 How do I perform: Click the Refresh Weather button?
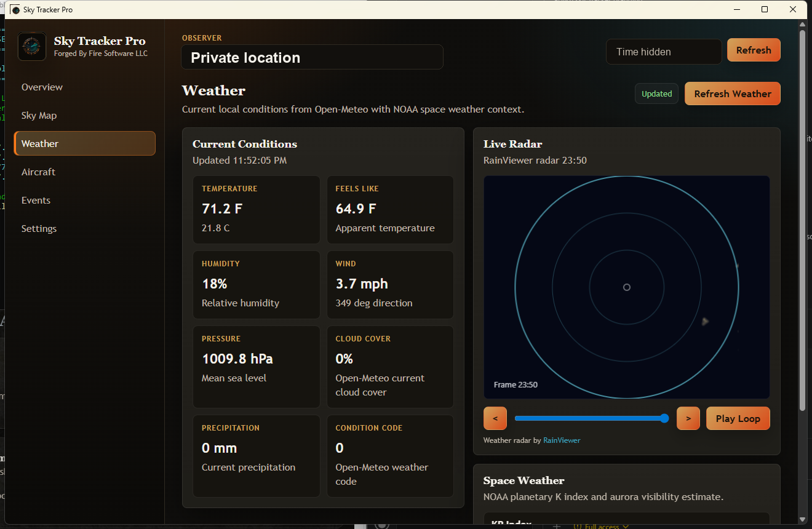tap(733, 93)
